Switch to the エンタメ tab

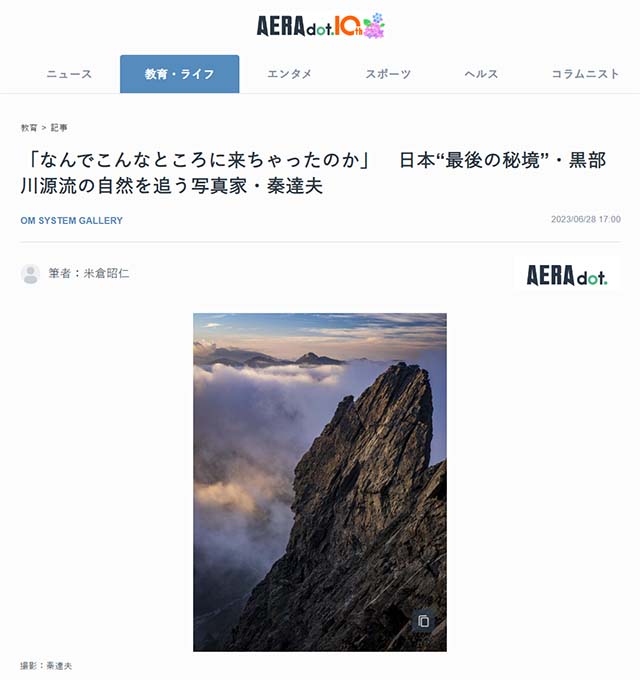[289, 74]
